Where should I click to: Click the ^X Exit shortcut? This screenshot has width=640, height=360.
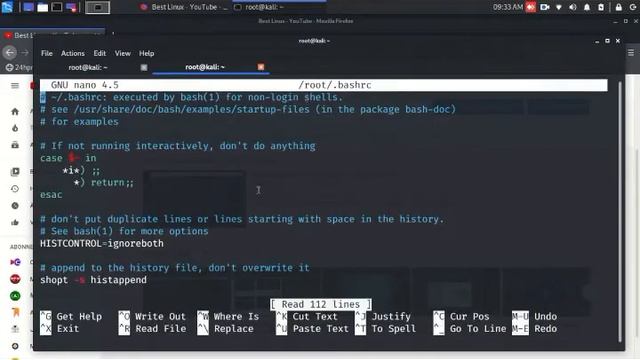(60, 329)
